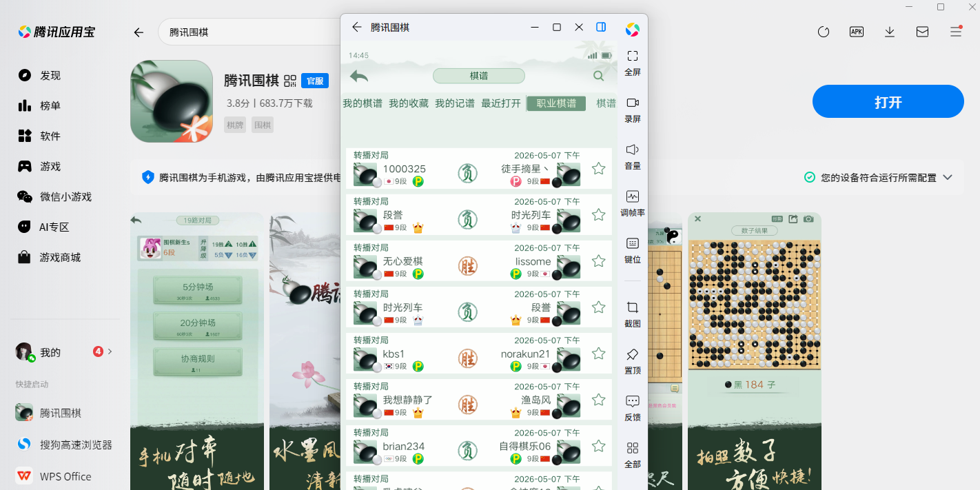Expand device compatibility details chevron
Image resolution: width=980 pixels, height=490 pixels.
click(948, 177)
